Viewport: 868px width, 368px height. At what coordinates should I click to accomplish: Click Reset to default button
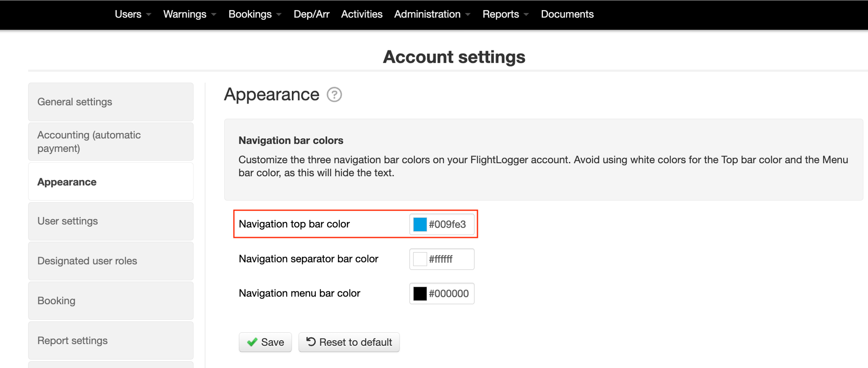click(x=349, y=342)
